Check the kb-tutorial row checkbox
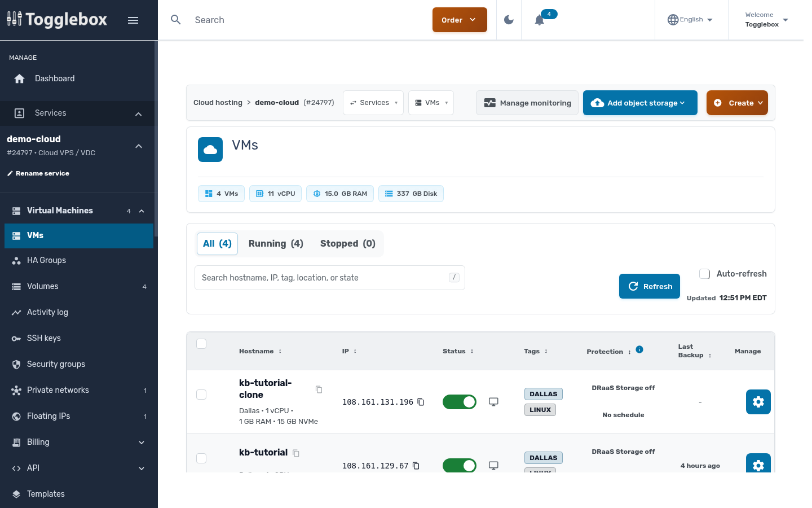 201,458
